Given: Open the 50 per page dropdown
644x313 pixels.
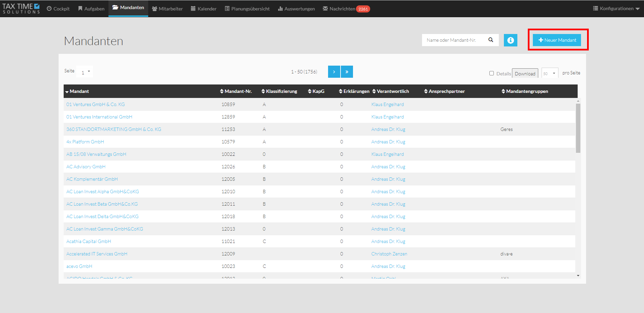Looking at the screenshot, I should 550,73.
